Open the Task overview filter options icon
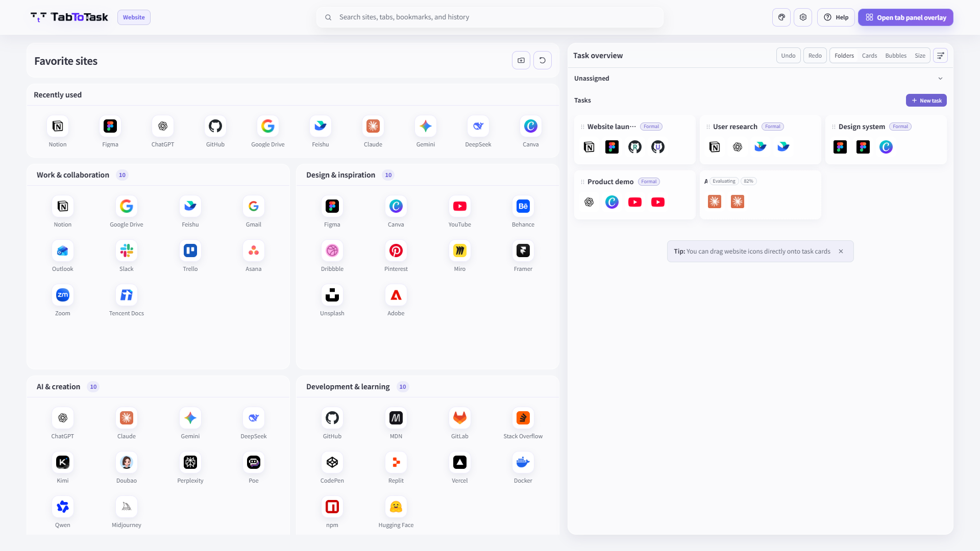The height and width of the screenshot is (551, 980). [940, 56]
